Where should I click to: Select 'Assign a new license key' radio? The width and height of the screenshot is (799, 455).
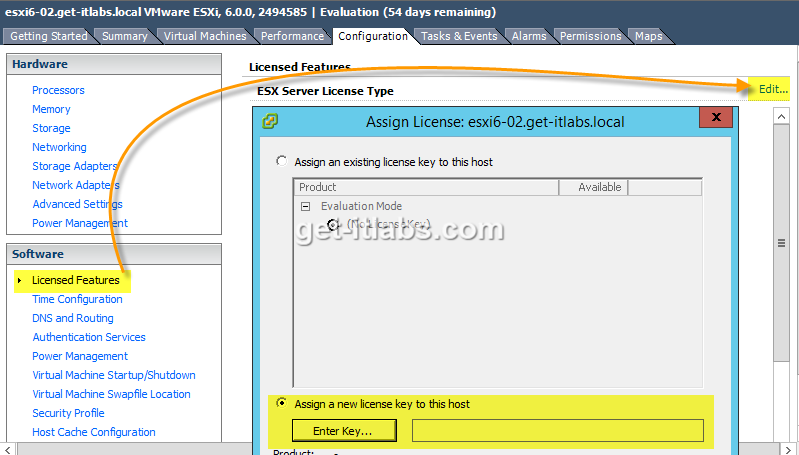[282, 404]
